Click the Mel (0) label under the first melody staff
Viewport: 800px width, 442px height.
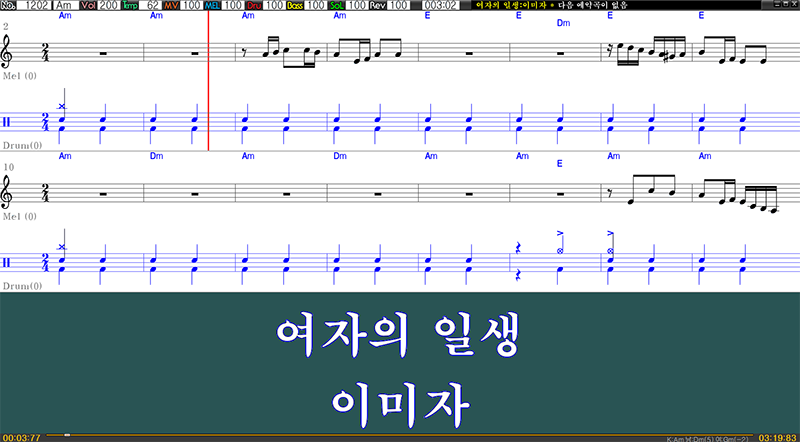tap(19, 76)
